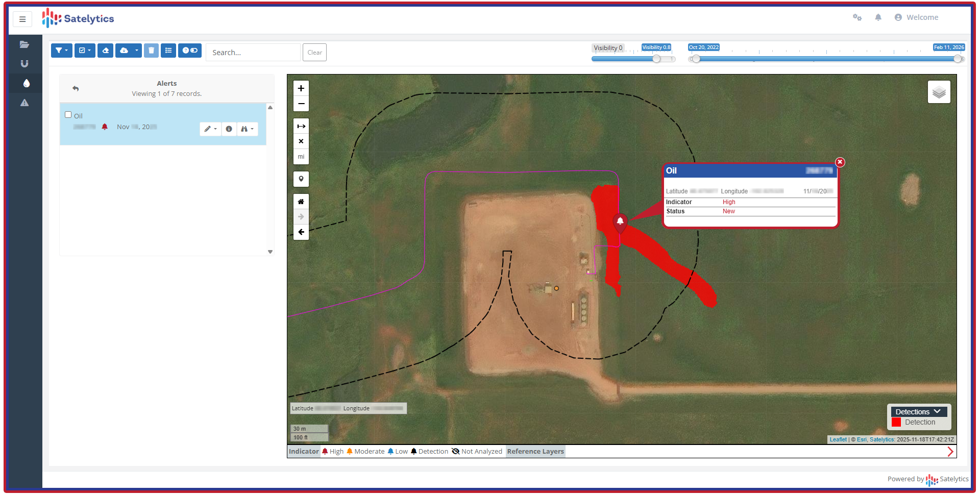Open the pencil edit dropdown on alert
The image size is (980, 495).
pyautogui.click(x=210, y=129)
